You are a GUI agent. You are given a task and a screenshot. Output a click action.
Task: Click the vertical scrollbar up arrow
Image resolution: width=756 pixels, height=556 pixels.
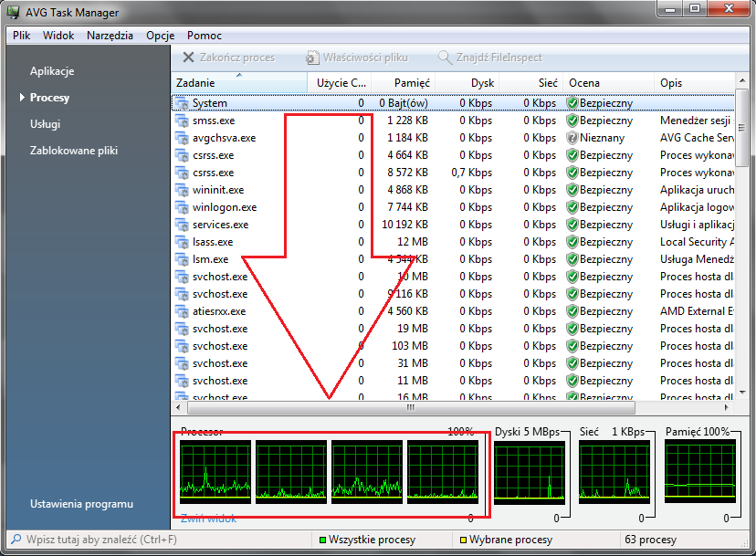pyautogui.click(x=742, y=80)
